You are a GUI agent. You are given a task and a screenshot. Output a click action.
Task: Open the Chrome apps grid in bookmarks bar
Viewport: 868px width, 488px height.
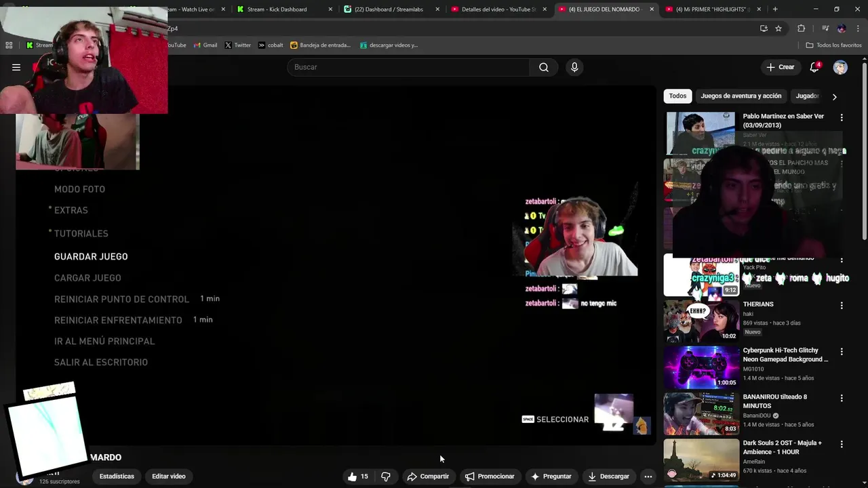(x=9, y=45)
